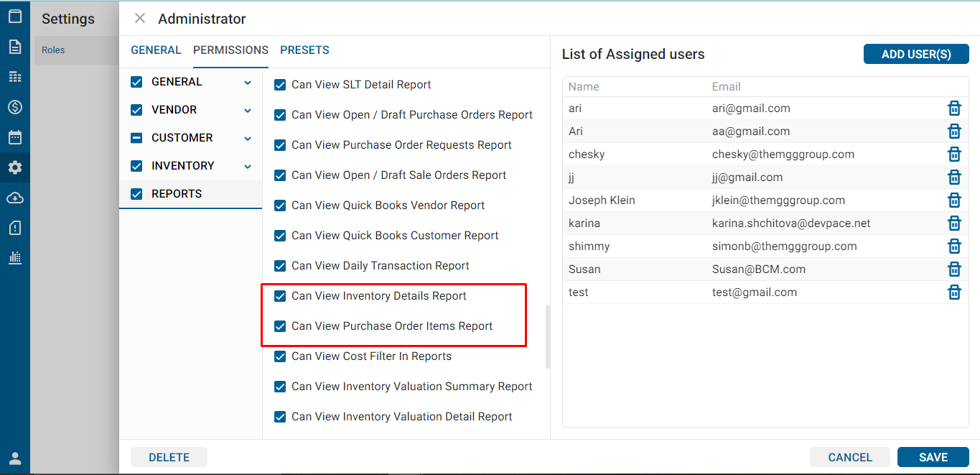This screenshot has height=475, width=980.
Task: Click the permissions list vertical scrollbar
Action: 548,336
